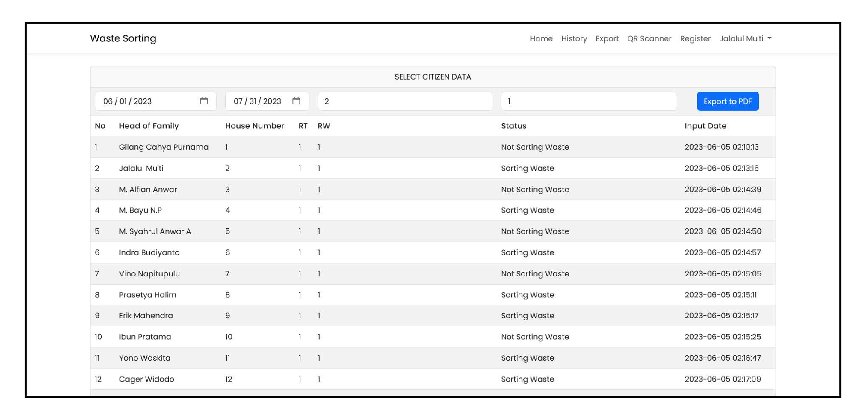Image resolution: width=868 pixels, height=419 pixels.
Task: Open the History page
Action: point(574,39)
